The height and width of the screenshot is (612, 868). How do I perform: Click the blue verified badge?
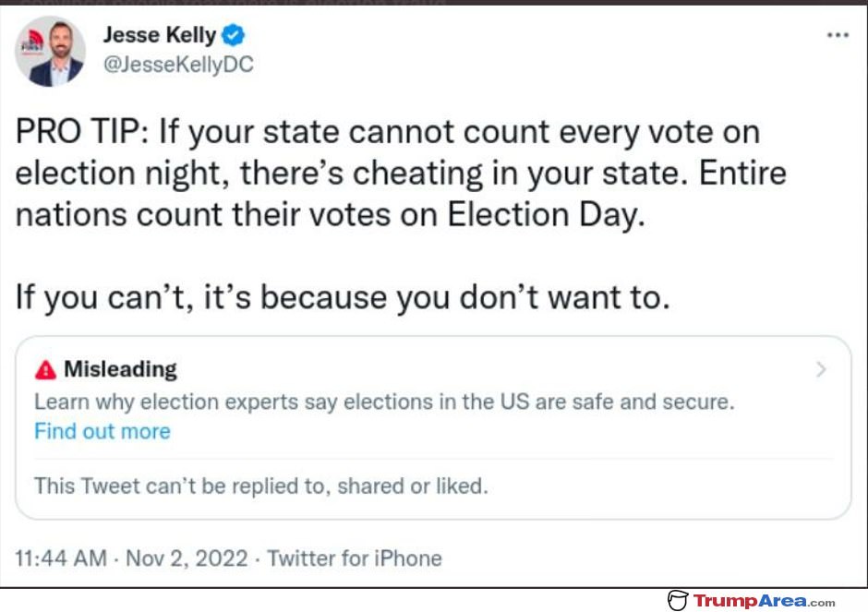(x=233, y=35)
